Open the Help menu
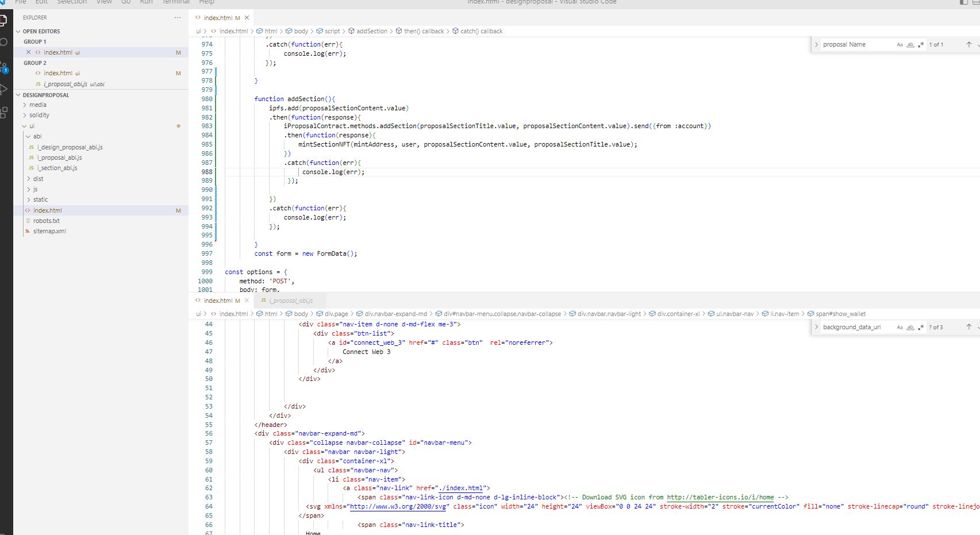The image size is (980, 535). pyautogui.click(x=206, y=2)
